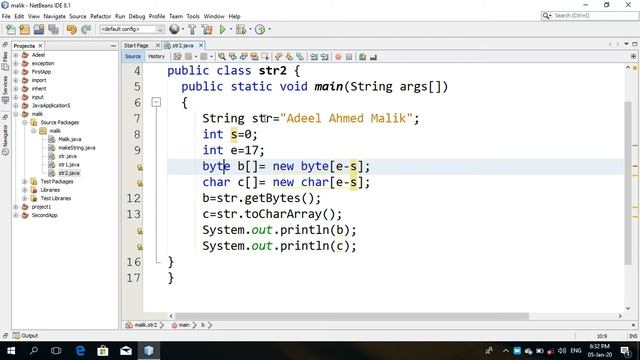Viewport: 640px width, 360px height.
Task: Expand the Test Packages node
Action: pyautogui.click(x=25, y=182)
